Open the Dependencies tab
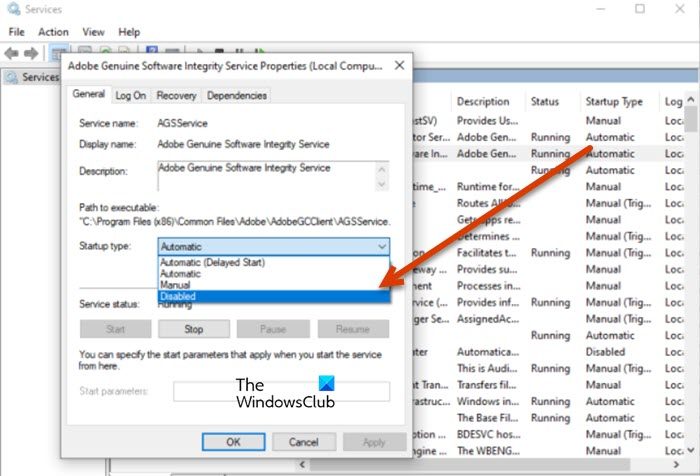 (x=237, y=96)
